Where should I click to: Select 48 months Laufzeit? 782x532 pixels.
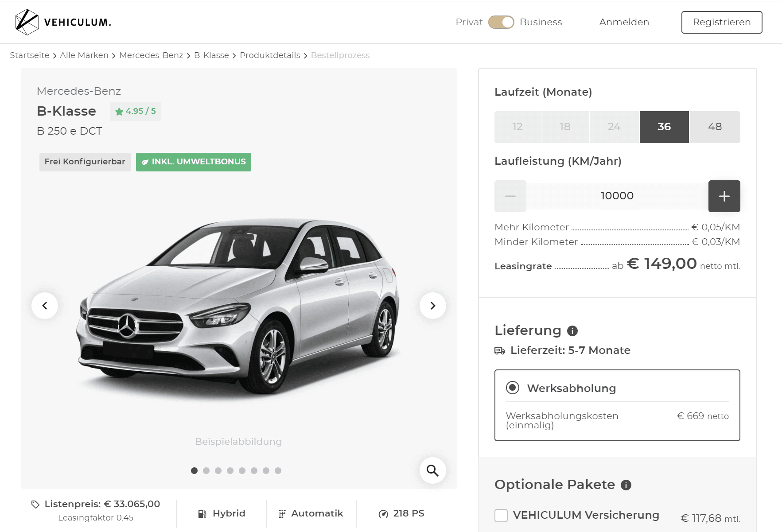tap(715, 127)
